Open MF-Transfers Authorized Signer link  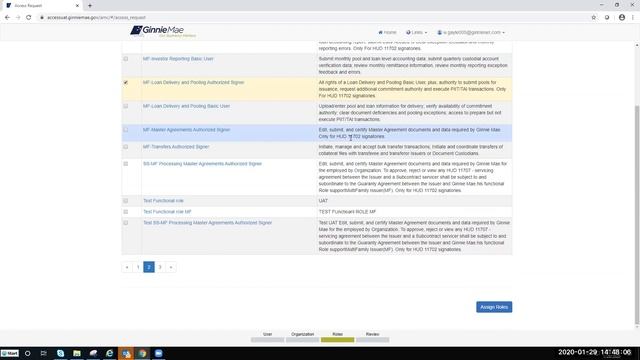[x=176, y=147]
